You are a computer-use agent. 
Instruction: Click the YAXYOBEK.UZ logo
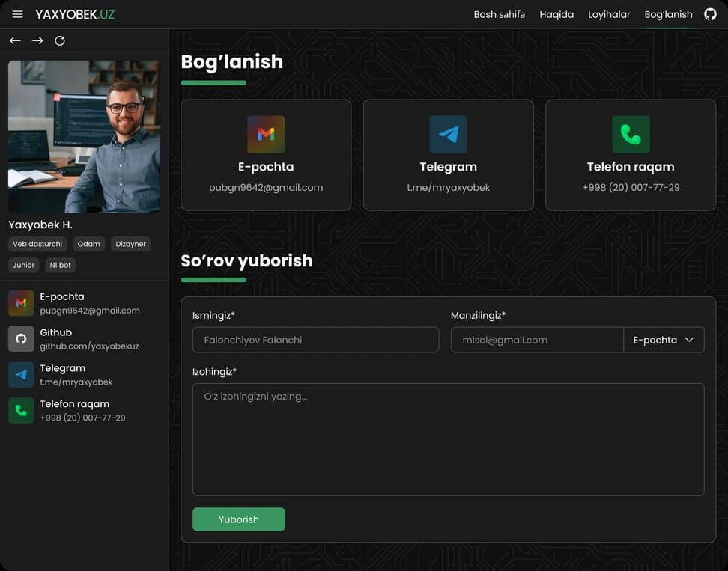(75, 14)
